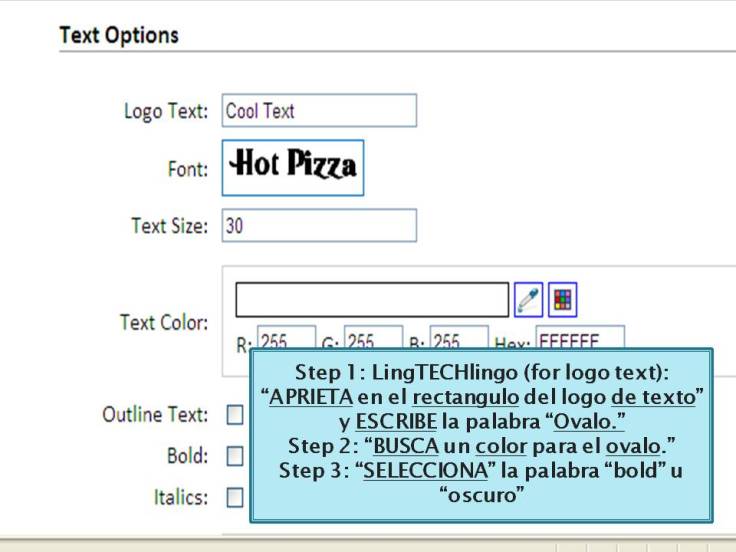
Task: Click the Logo Text field containing "Cool Text"
Action: tap(318, 111)
